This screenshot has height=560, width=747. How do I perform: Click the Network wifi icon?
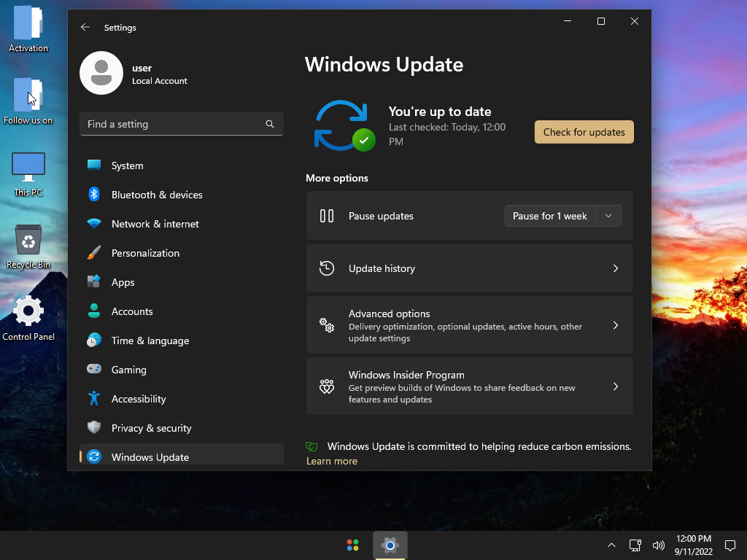pos(94,223)
